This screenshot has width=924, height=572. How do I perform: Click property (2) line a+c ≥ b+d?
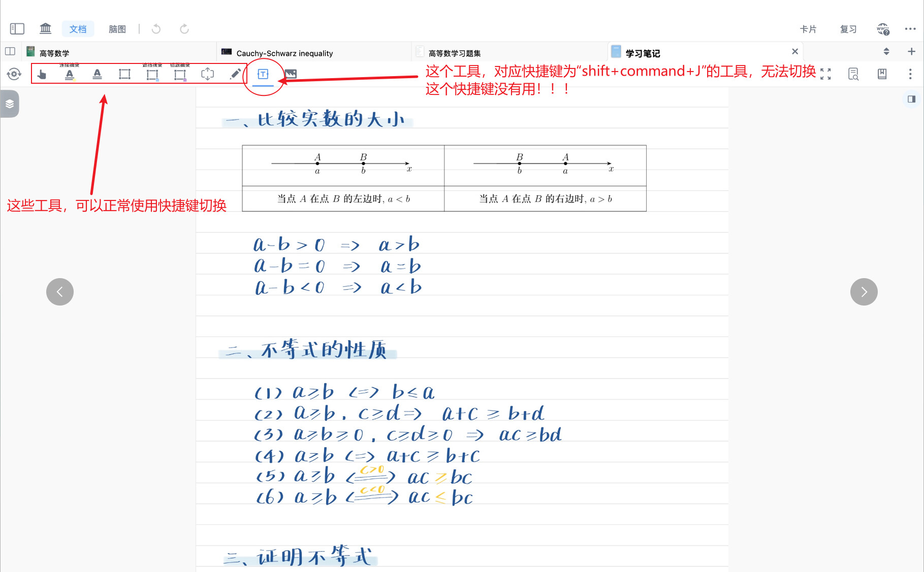point(399,413)
